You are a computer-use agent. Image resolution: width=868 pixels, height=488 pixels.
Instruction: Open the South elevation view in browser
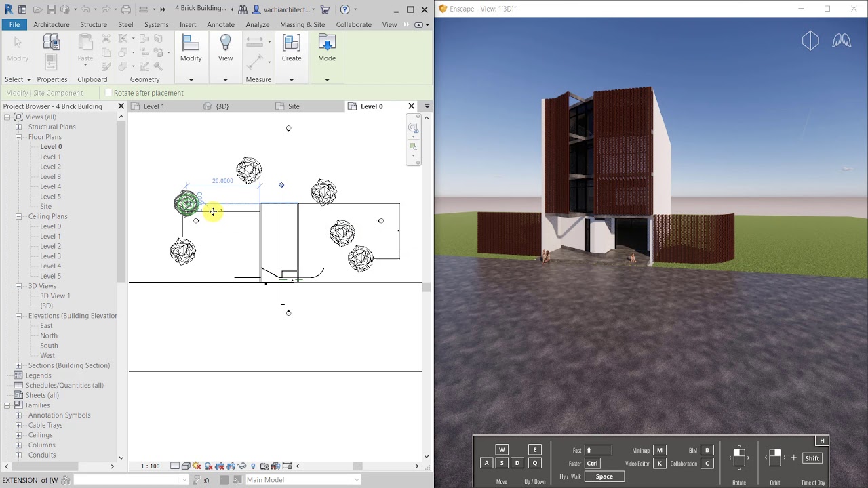pyautogui.click(x=49, y=346)
